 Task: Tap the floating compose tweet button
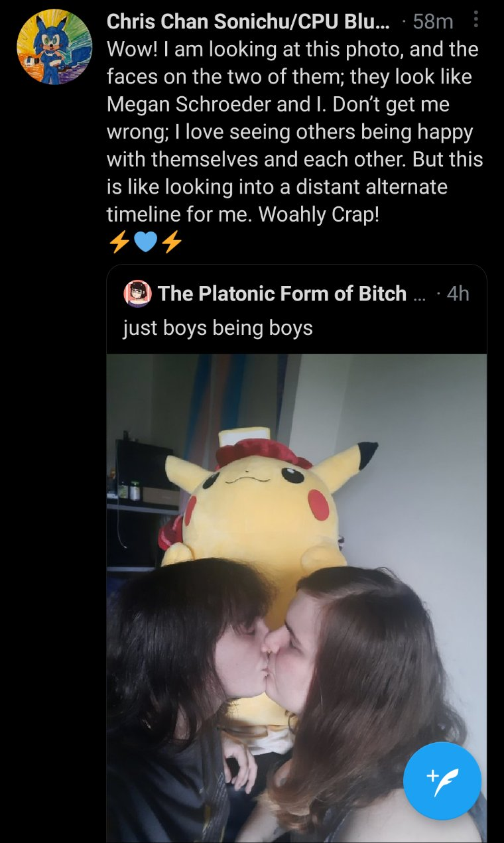[x=442, y=781]
